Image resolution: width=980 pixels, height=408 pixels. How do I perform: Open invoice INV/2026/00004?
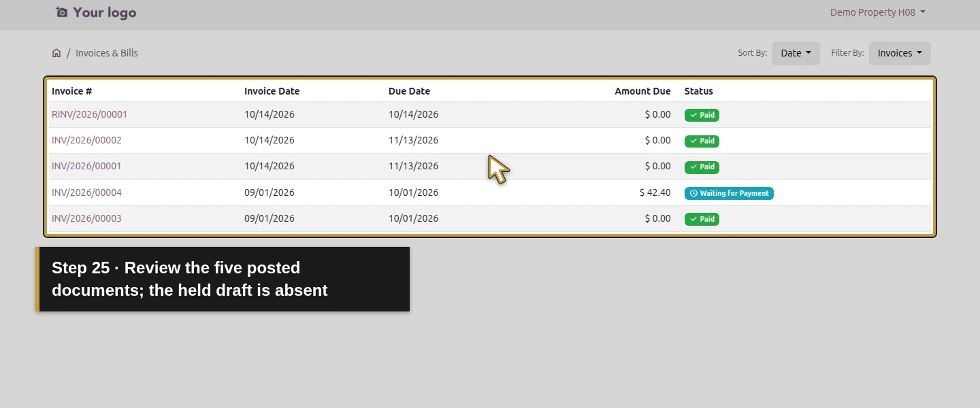click(x=86, y=192)
